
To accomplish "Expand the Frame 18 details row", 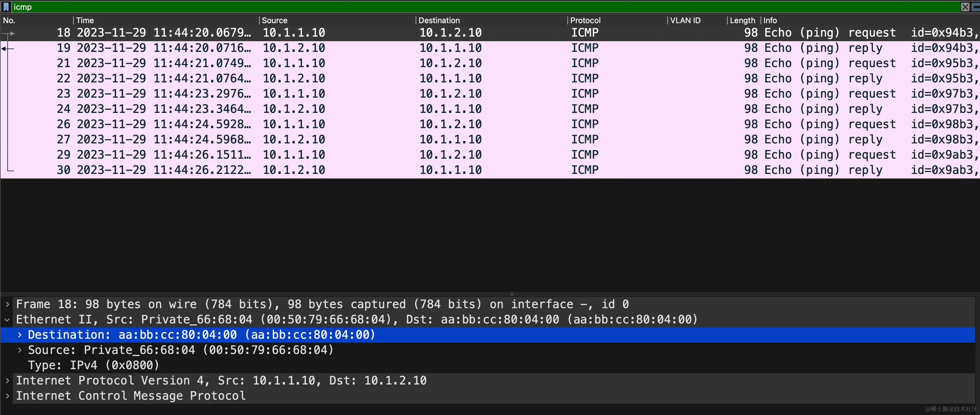I will pos(7,304).
